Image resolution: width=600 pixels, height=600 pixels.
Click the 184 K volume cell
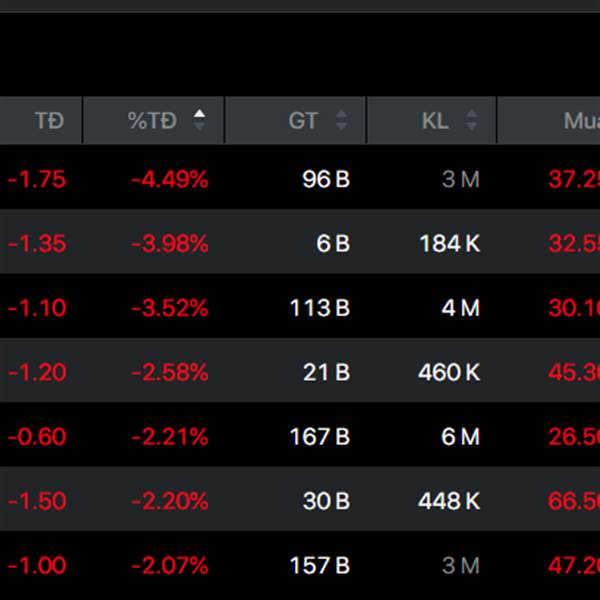tap(450, 243)
